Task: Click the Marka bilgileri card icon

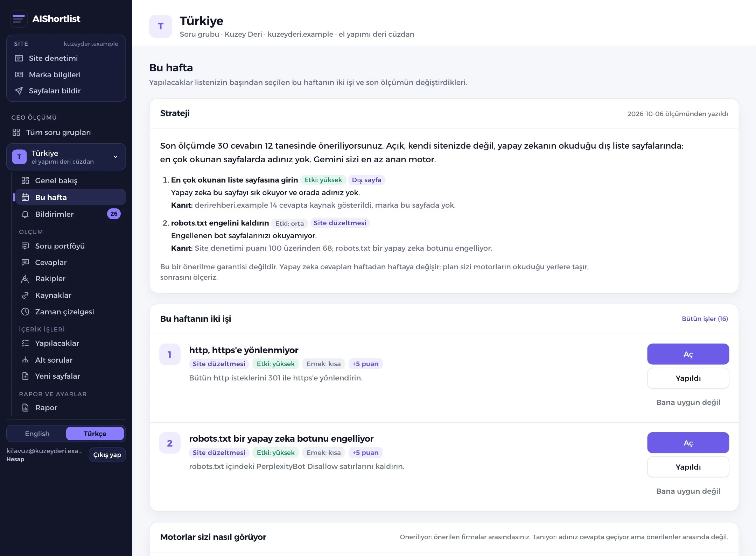Action: point(19,74)
